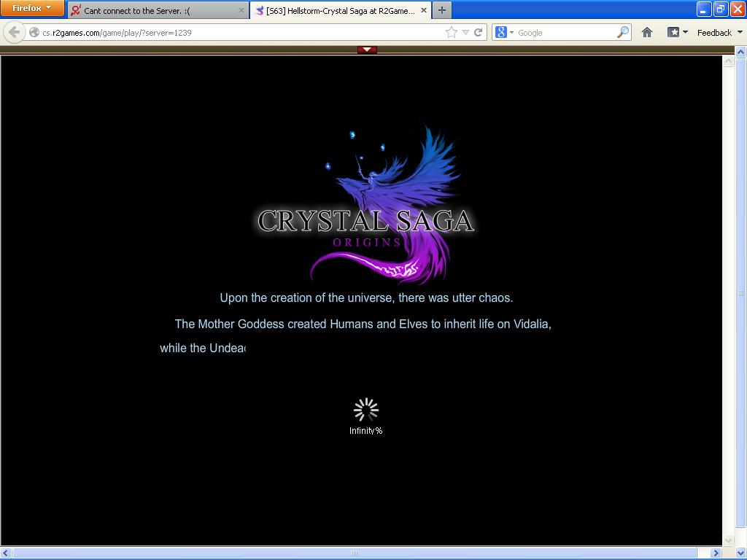This screenshot has height=560, width=747.
Task: Reload the Crystal Saga page
Action: click(x=479, y=32)
